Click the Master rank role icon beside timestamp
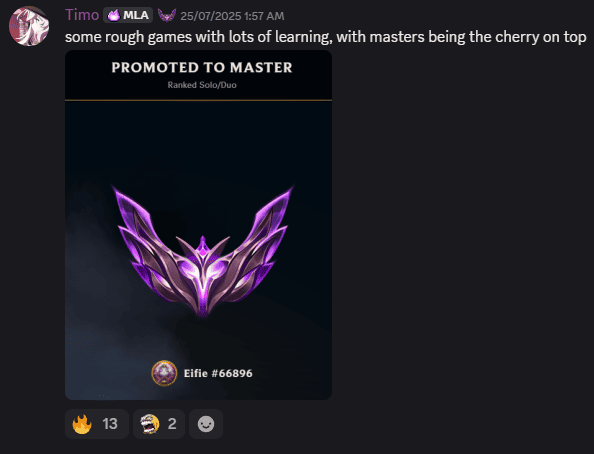Viewport: 594px width, 454px height. coord(167,16)
